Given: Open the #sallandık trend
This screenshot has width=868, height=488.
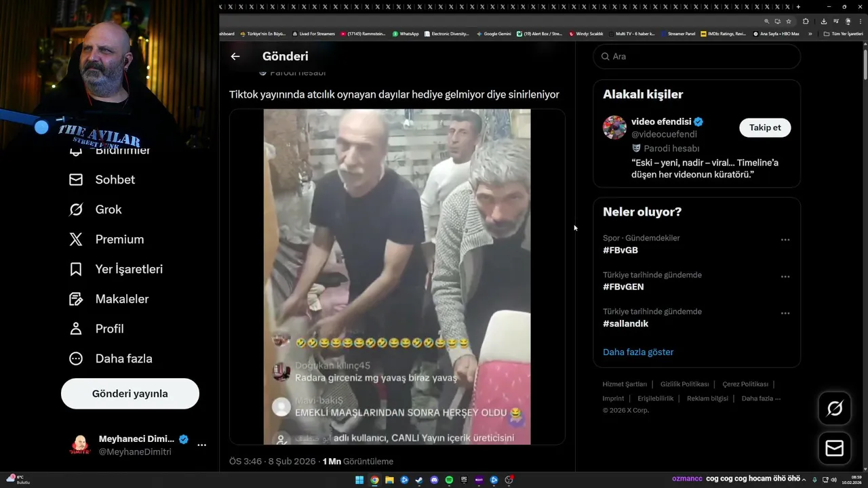Looking at the screenshot, I should click(626, 323).
